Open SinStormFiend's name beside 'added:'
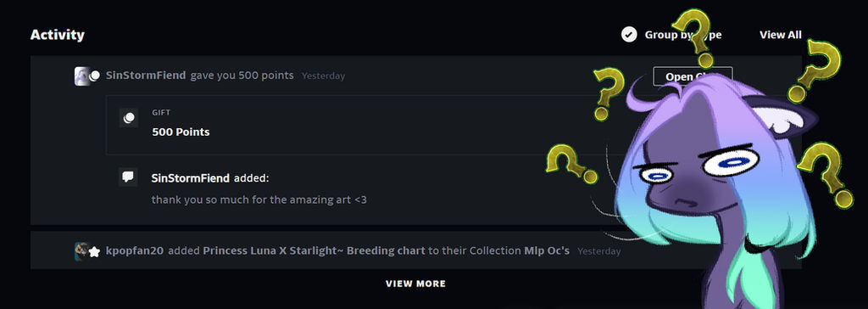 (191, 178)
